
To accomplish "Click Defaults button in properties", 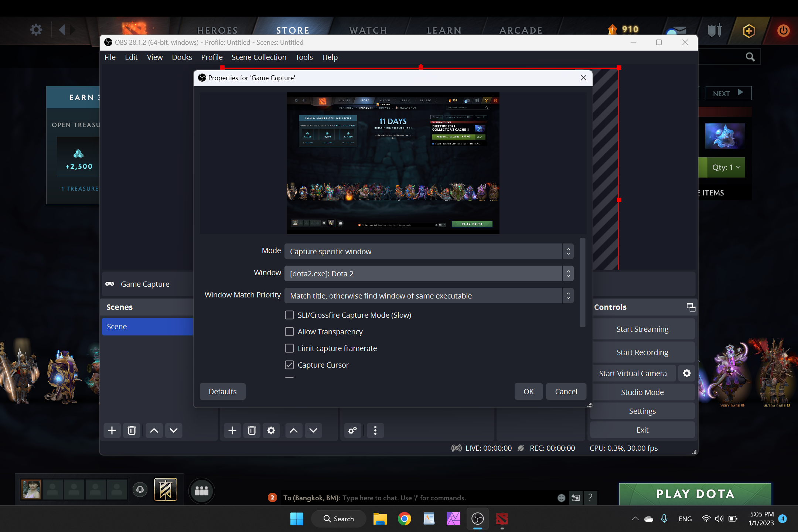I will [x=222, y=391].
